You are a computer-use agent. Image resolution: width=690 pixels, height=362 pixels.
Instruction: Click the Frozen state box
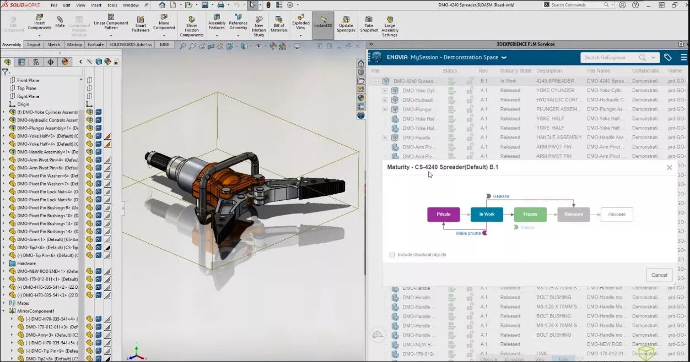[x=530, y=214]
